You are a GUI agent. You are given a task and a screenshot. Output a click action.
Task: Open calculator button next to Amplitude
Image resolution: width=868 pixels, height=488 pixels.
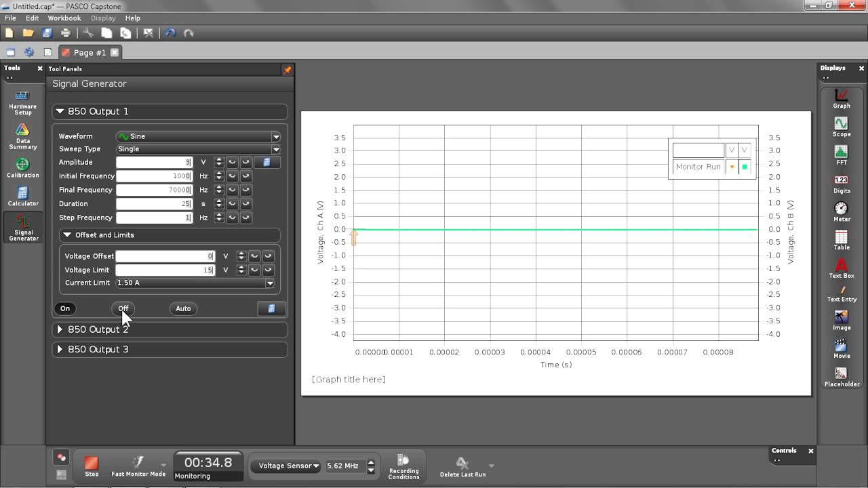[x=267, y=163]
